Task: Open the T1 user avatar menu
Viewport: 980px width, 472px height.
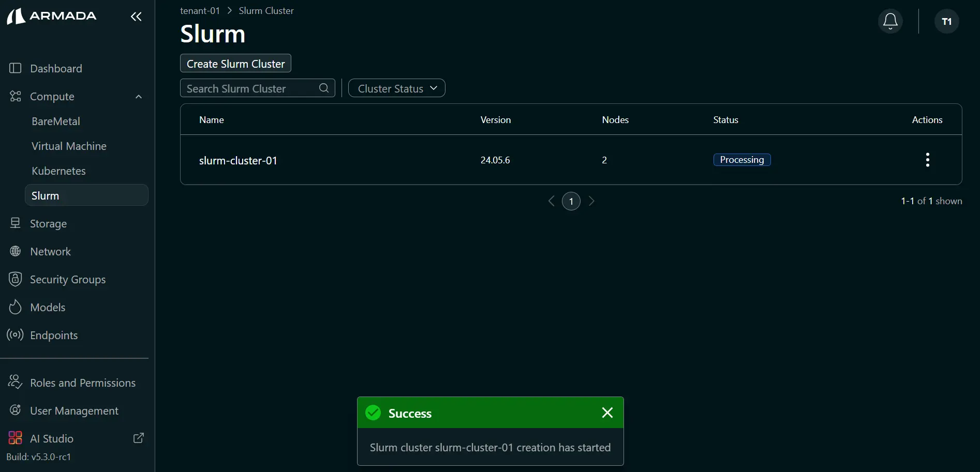Action: click(946, 21)
